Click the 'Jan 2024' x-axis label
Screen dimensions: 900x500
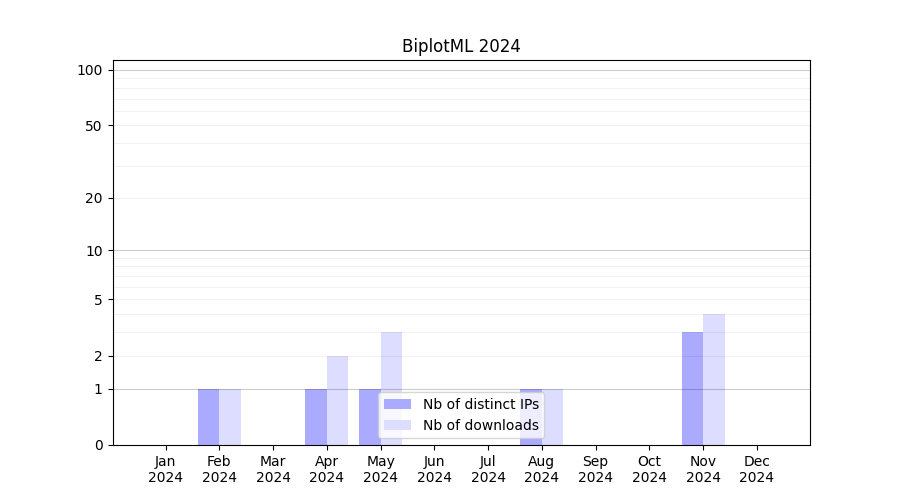[166, 469]
